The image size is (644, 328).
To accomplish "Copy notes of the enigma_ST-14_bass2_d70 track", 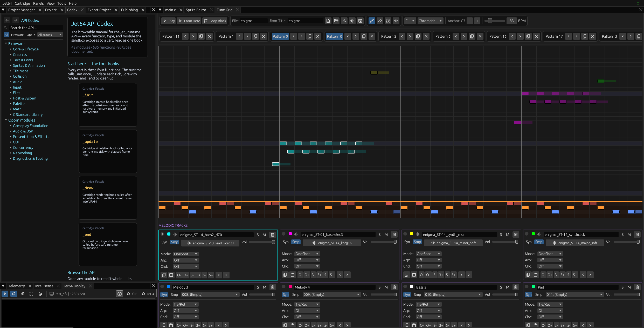I will click(x=164, y=275).
